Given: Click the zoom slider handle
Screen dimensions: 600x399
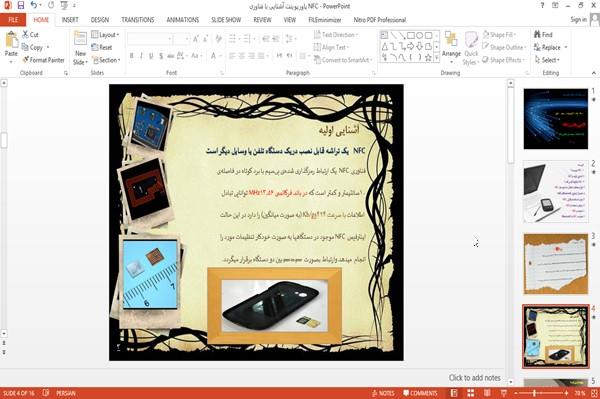Looking at the screenshot, I should click(534, 393).
